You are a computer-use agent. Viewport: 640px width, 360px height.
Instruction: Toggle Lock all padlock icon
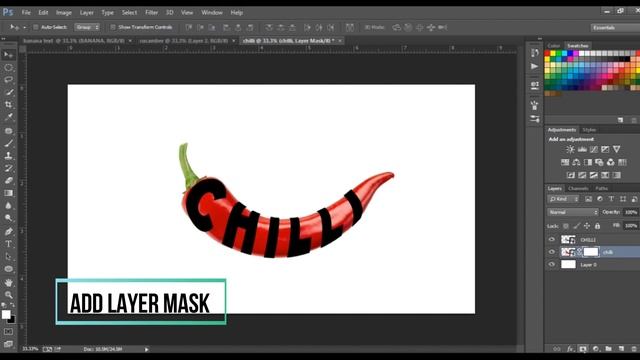click(598, 226)
